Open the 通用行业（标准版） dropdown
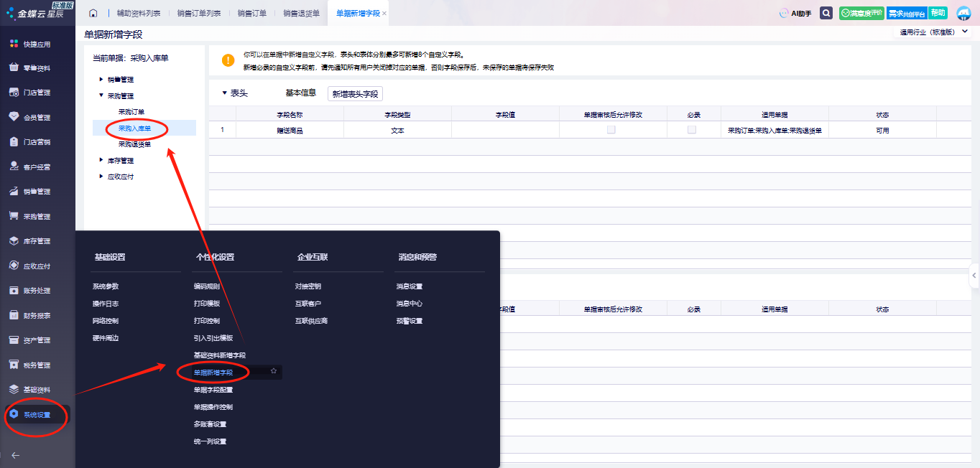The width and height of the screenshot is (980, 468). pyautogui.click(x=931, y=32)
